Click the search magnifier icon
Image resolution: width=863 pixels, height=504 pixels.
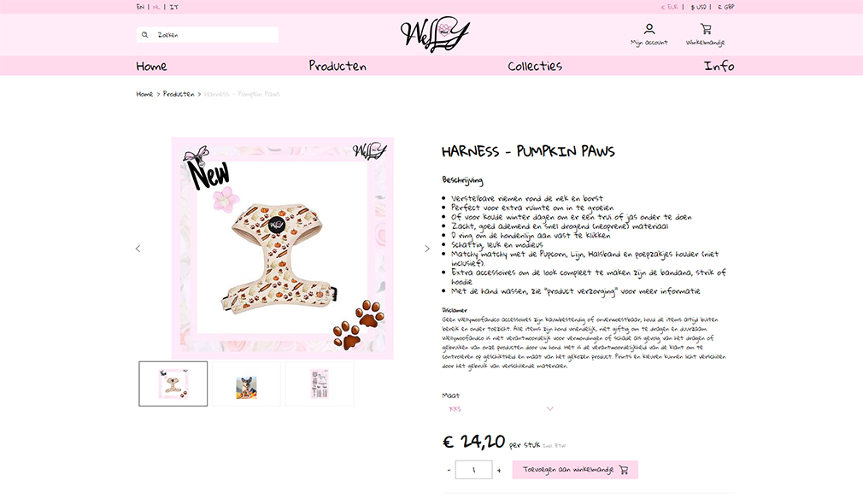[x=144, y=35]
